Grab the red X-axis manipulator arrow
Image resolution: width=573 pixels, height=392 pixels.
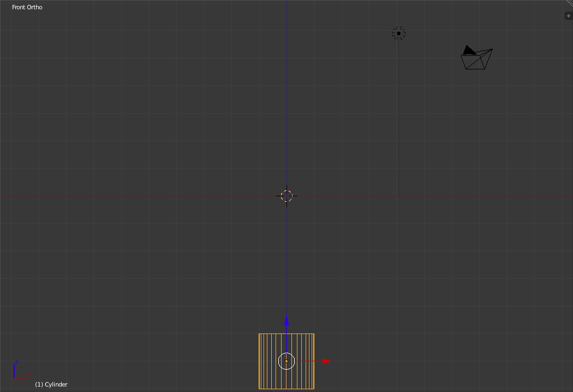point(327,361)
